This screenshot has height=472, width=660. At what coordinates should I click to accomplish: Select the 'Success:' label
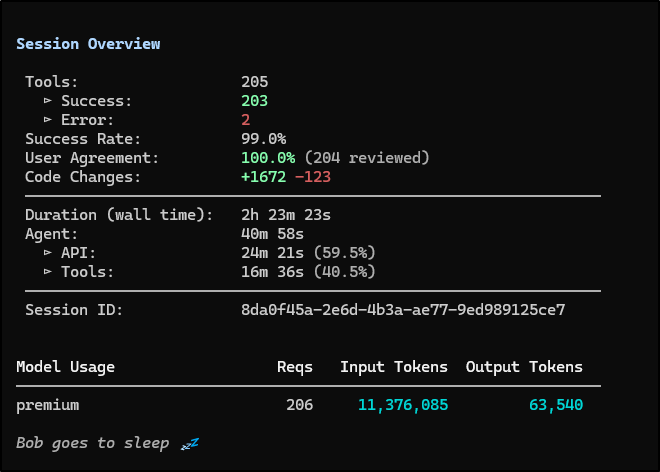pos(96,101)
